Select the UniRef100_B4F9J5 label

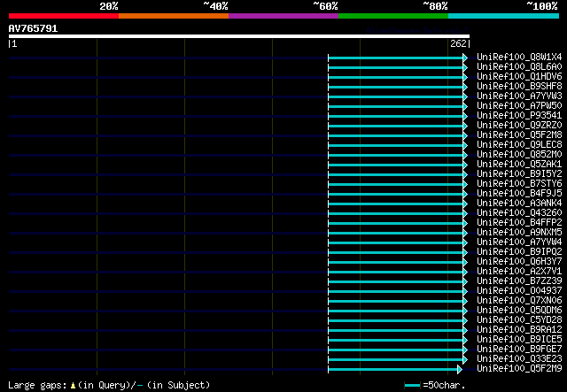pos(519,194)
